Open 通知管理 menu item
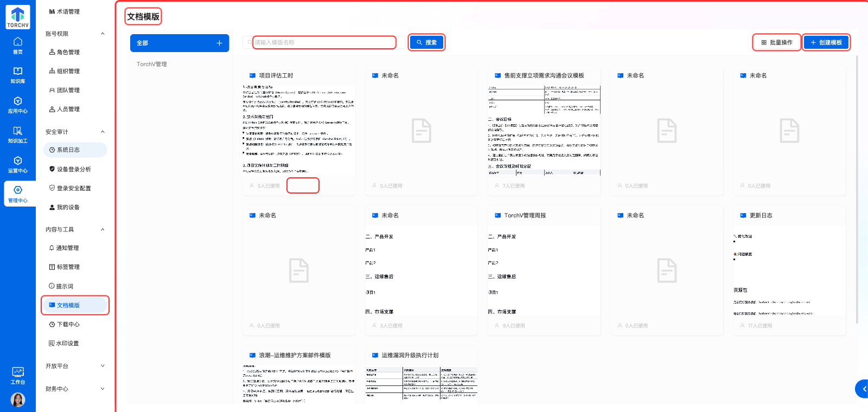The width and height of the screenshot is (868, 412). pyautogui.click(x=65, y=248)
